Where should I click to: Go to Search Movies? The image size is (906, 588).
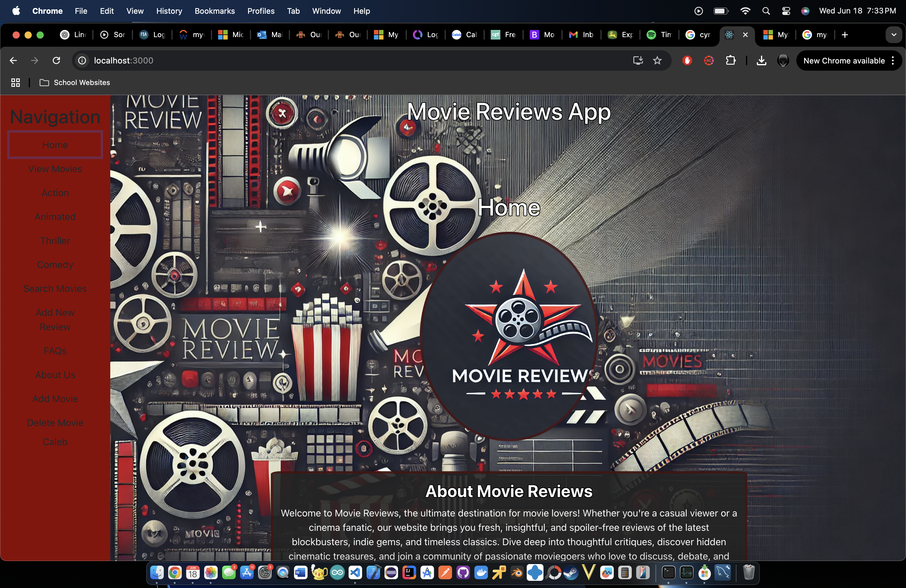coord(55,289)
